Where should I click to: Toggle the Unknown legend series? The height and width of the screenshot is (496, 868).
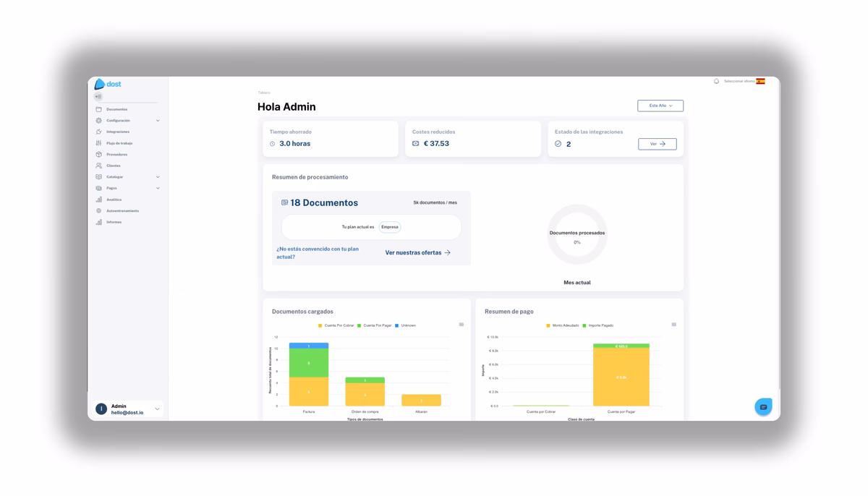tap(405, 325)
